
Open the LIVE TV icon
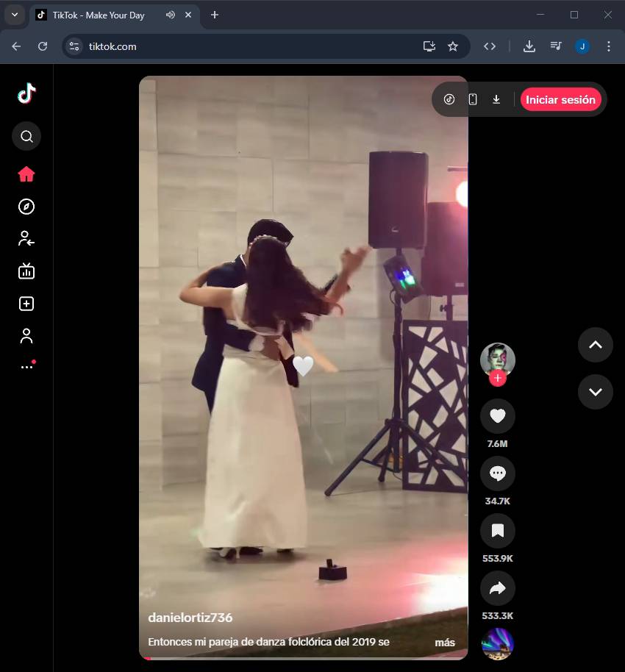click(26, 271)
